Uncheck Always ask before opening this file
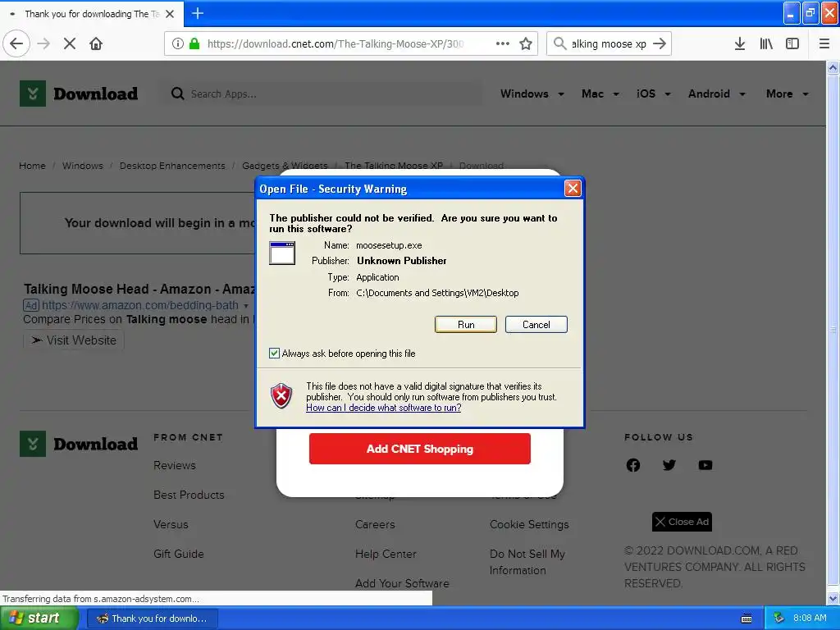This screenshot has width=840, height=630. (x=274, y=353)
